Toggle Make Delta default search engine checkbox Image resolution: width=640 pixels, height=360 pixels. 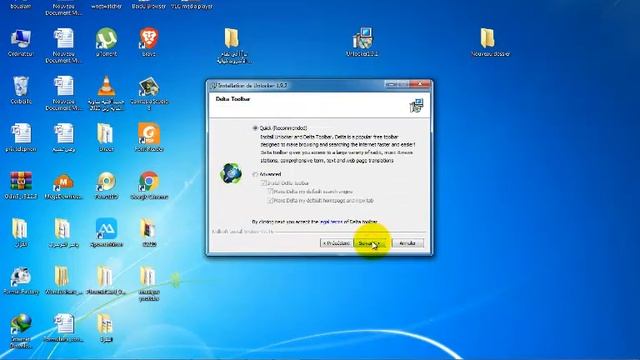coord(270,191)
